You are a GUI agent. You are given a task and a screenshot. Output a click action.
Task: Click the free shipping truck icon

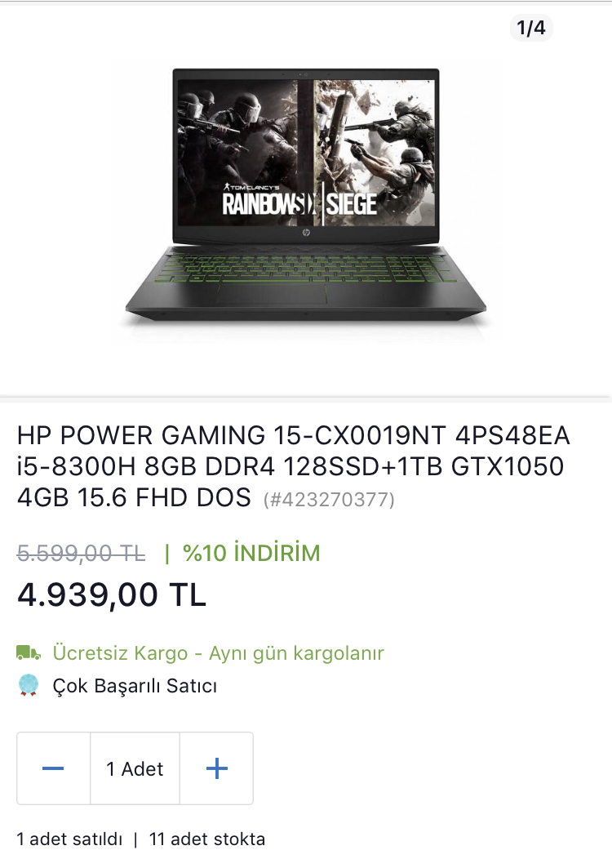pos(29,653)
